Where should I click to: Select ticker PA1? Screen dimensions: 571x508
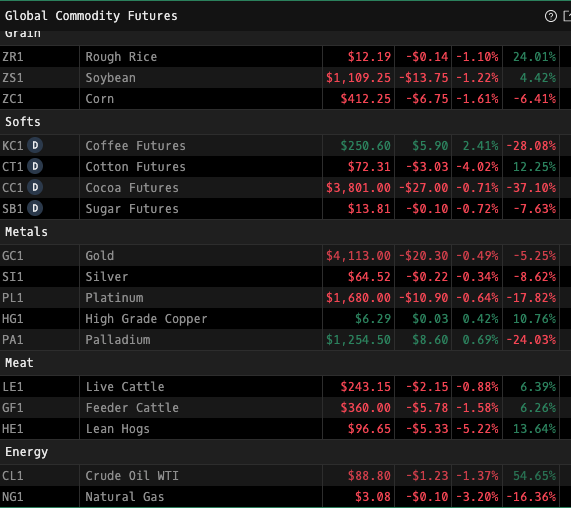[13, 340]
